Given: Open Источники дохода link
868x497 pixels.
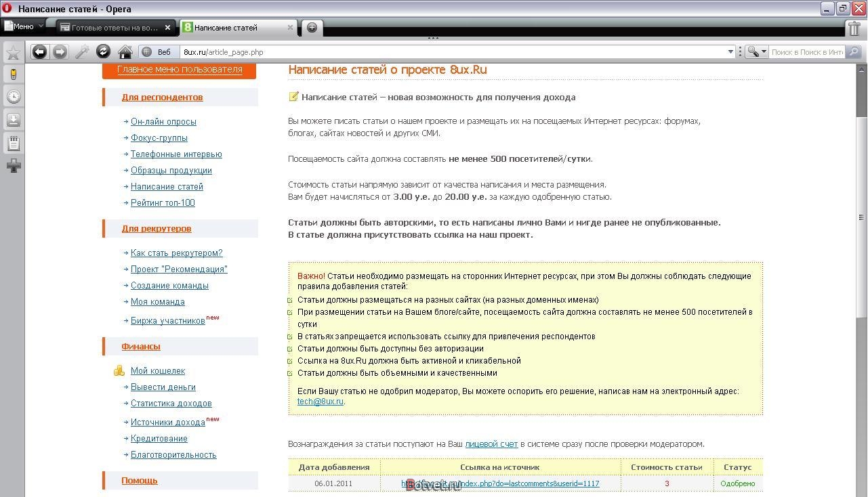Looking at the screenshot, I should pyautogui.click(x=168, y=423).
